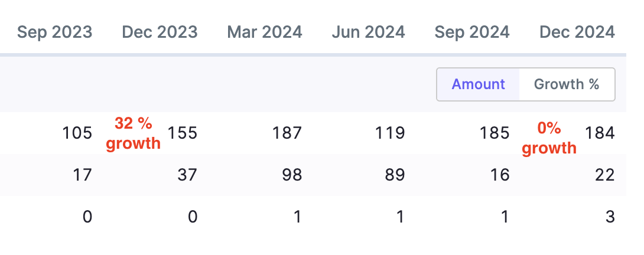The height and width of the screenshot is (255, 644).
Task: Click the 119 value under Jun 2024
Action: pos(391,133)
